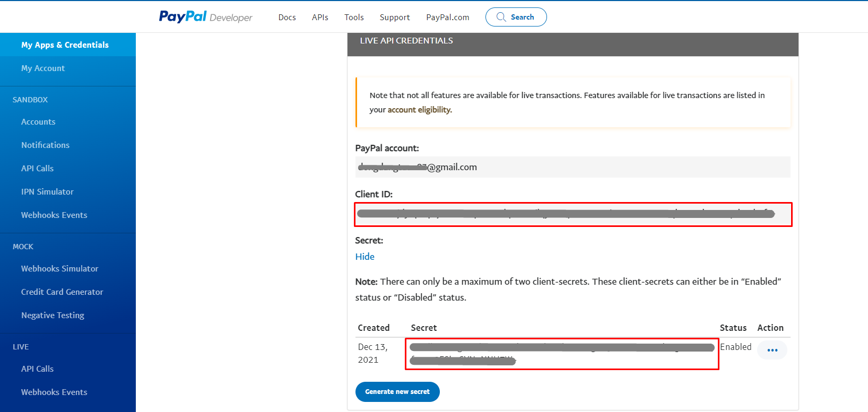The width and height of the screenshot is (868, 412).
Task: Open the APIs menu
Action: click(320, 17)
